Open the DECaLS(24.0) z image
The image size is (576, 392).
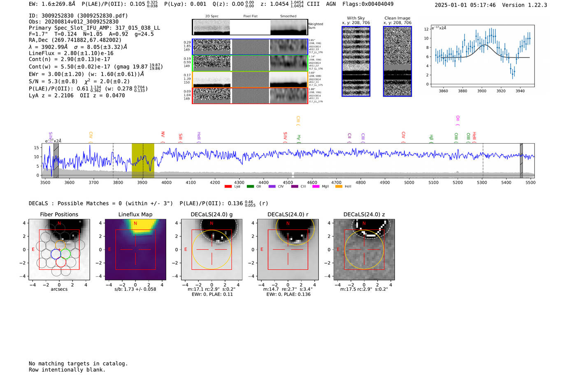tap(364, 249)
